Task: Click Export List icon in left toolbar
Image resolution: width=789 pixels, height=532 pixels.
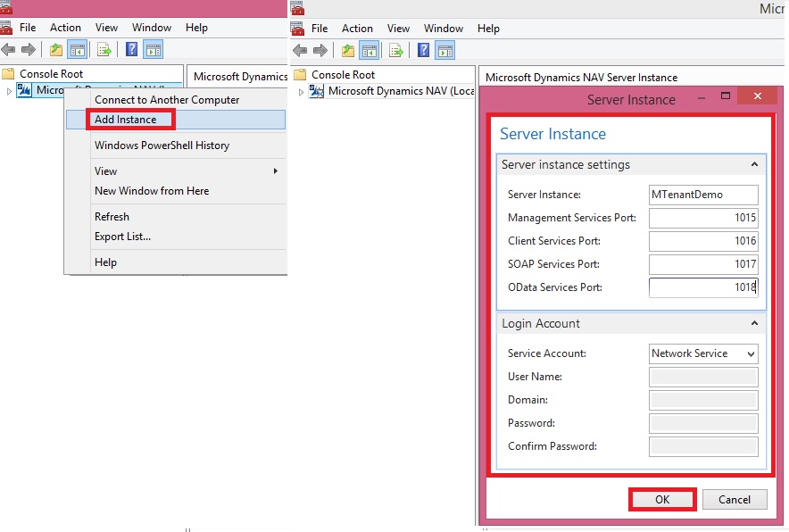Action: pyautogui.click(x=104, y=50)
